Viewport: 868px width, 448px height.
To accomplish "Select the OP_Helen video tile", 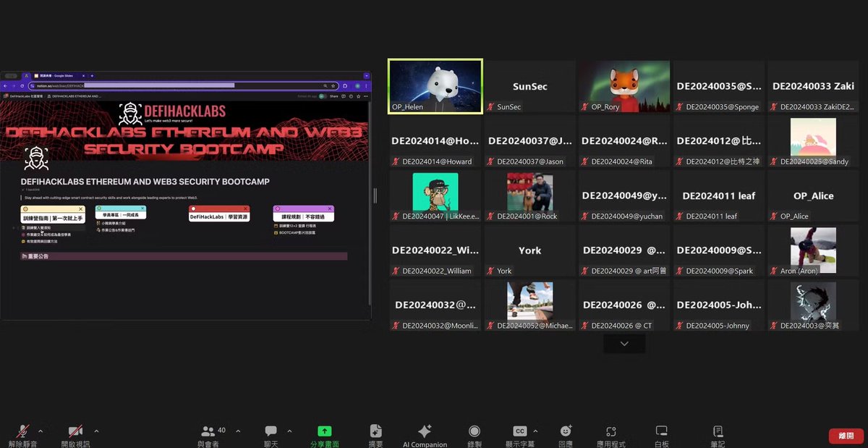I will pyautogui.click(x=435, y=87).
